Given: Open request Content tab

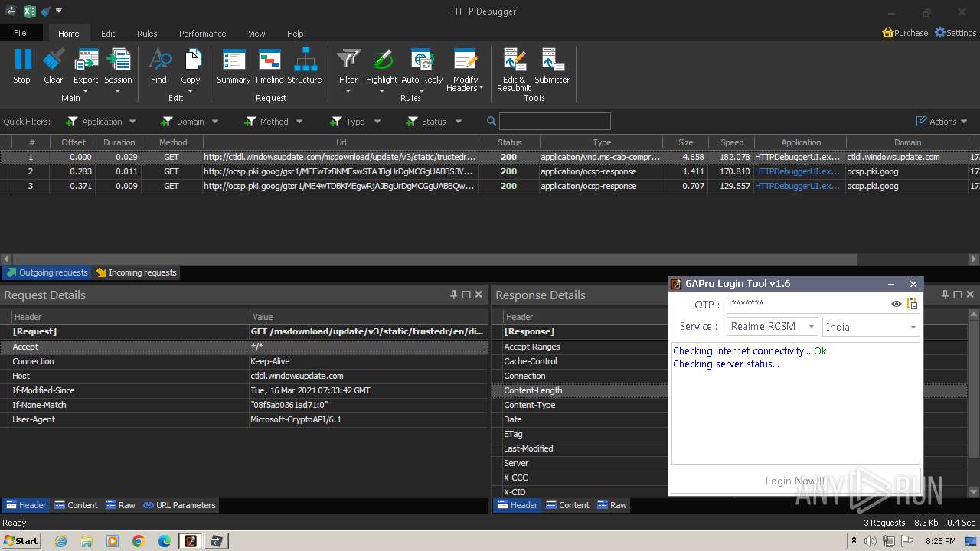Looking at the screenshot, I should (75, 505).
